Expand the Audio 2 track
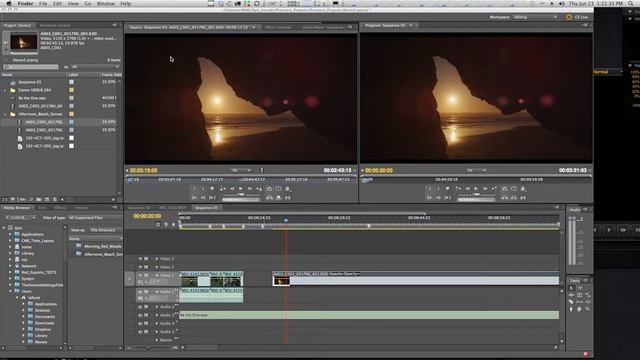Screen dimensions: 640x360 (157, 307)
